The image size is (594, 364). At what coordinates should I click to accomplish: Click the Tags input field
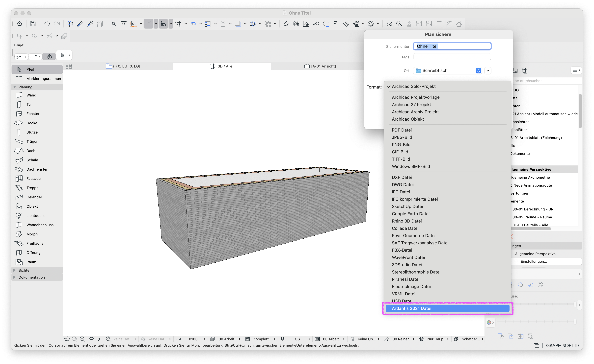[x=452, y=57]
